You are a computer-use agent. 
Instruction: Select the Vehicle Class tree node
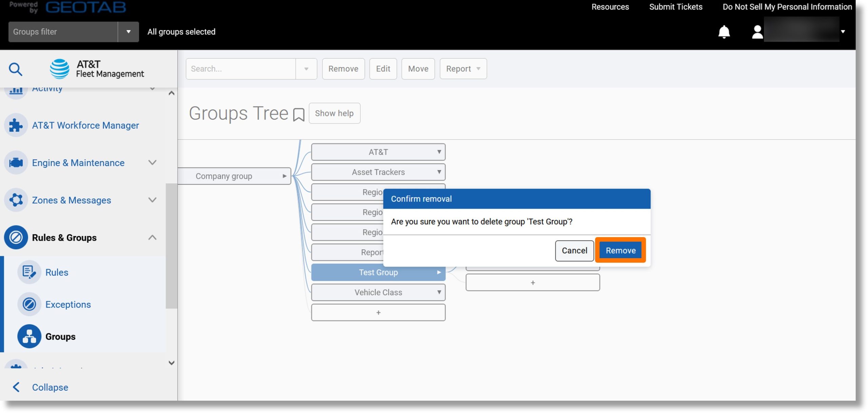coord(378,292)
